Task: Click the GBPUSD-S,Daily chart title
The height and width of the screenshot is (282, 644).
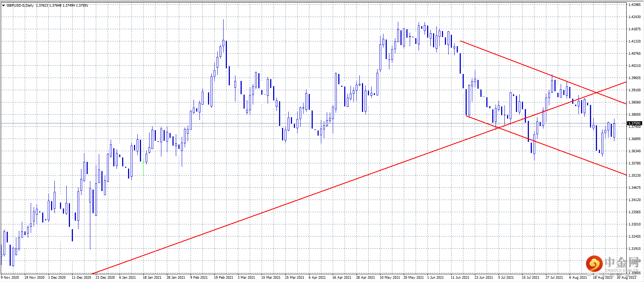Action: pyautogui.click(x=20, y=6)
